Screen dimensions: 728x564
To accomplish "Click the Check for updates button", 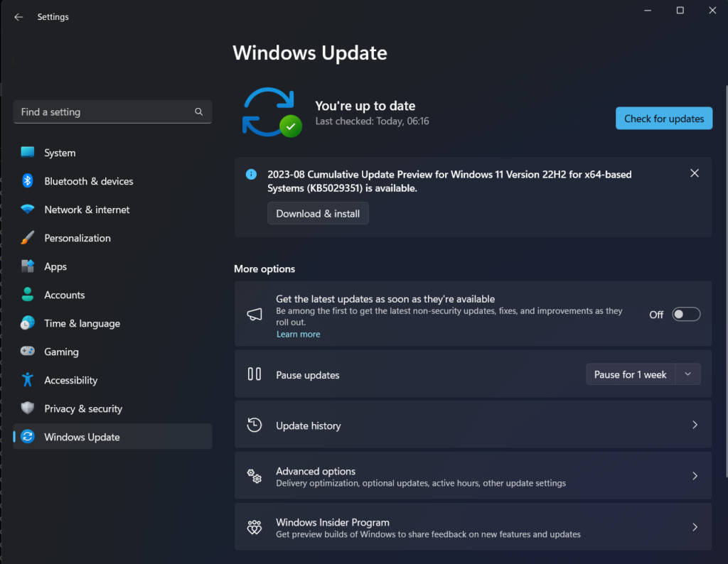I will 663,118.
